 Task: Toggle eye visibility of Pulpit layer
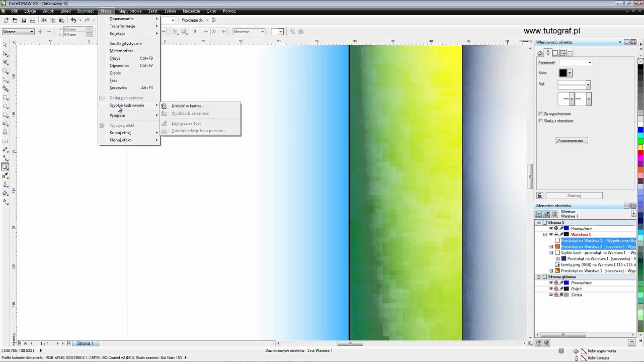pyautogui.click(x=551, y=289)
